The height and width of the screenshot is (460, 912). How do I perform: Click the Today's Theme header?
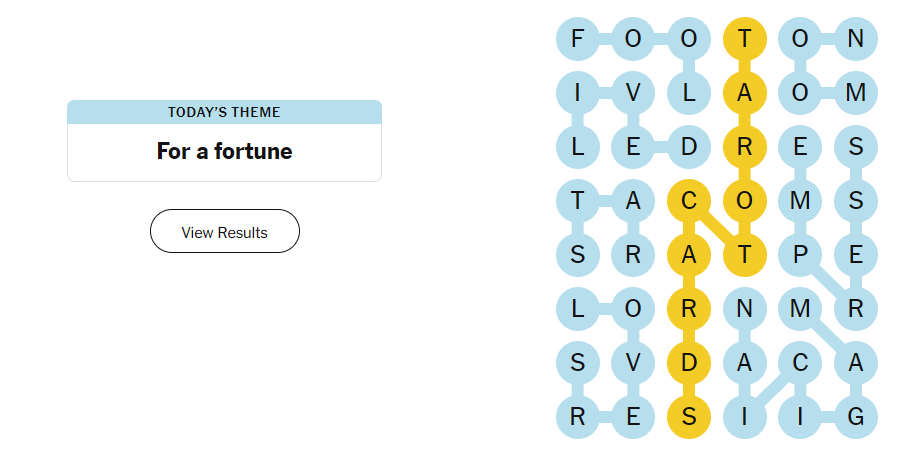(225, 112)
